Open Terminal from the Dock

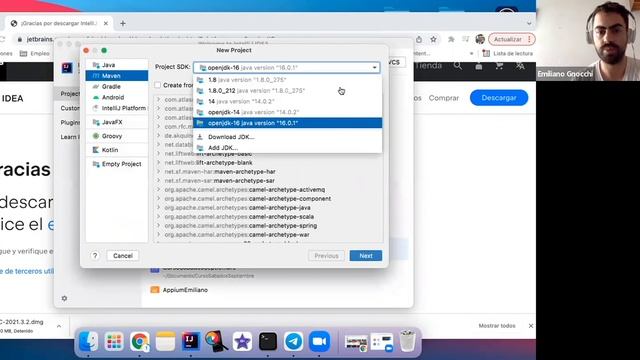coord(268,341)
